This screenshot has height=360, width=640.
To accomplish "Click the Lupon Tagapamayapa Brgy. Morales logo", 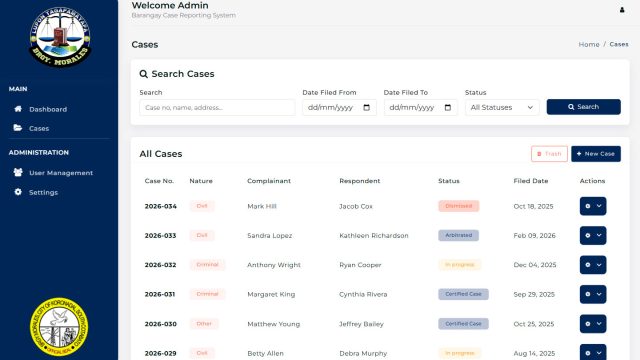I will (60, 37).
